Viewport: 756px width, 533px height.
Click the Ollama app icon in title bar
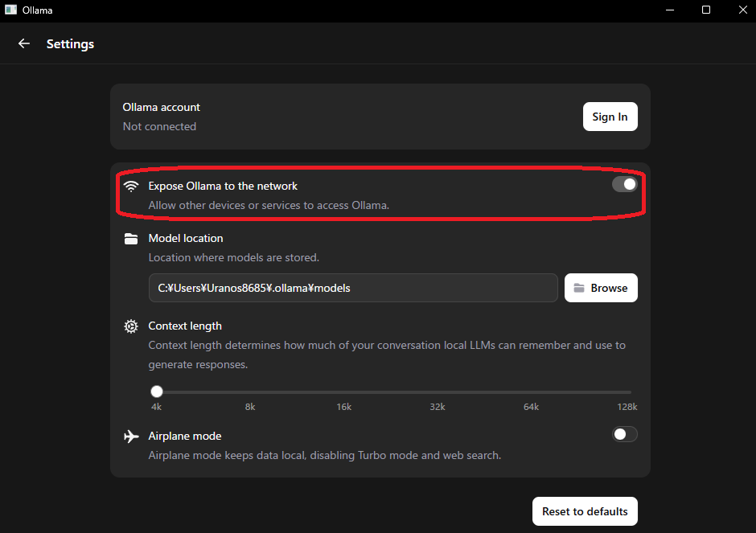(x=10, y=10)
